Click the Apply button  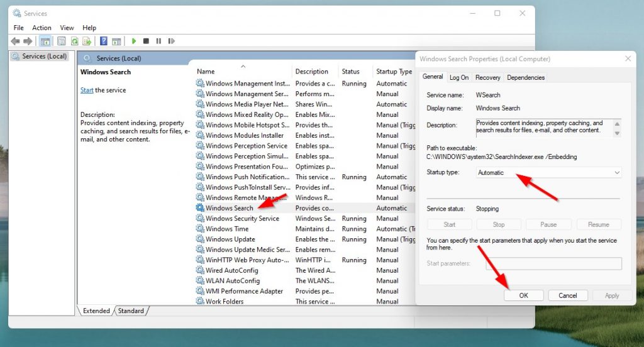pyautogui.click(x=611, y=295)
